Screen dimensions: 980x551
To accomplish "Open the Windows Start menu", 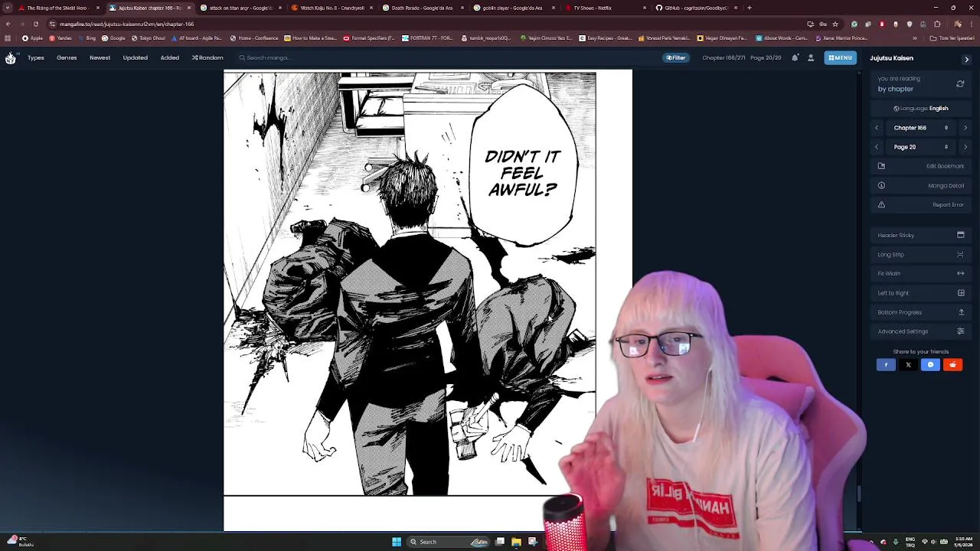I will pos(397,542).
